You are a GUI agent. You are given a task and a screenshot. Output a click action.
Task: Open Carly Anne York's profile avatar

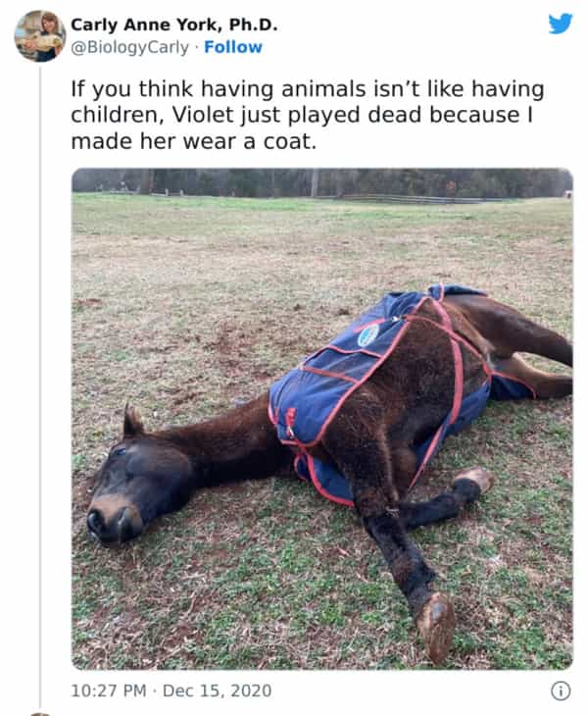tap(39, 36)
